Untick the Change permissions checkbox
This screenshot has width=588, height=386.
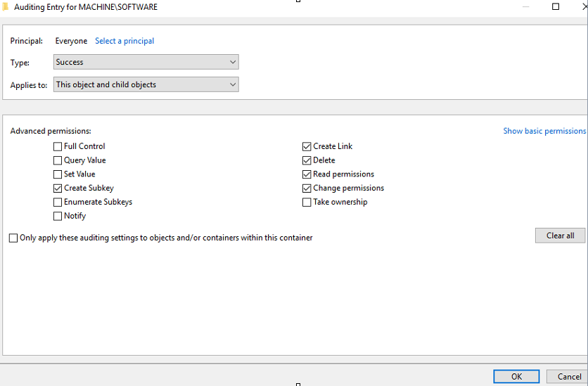pos(307,188)
